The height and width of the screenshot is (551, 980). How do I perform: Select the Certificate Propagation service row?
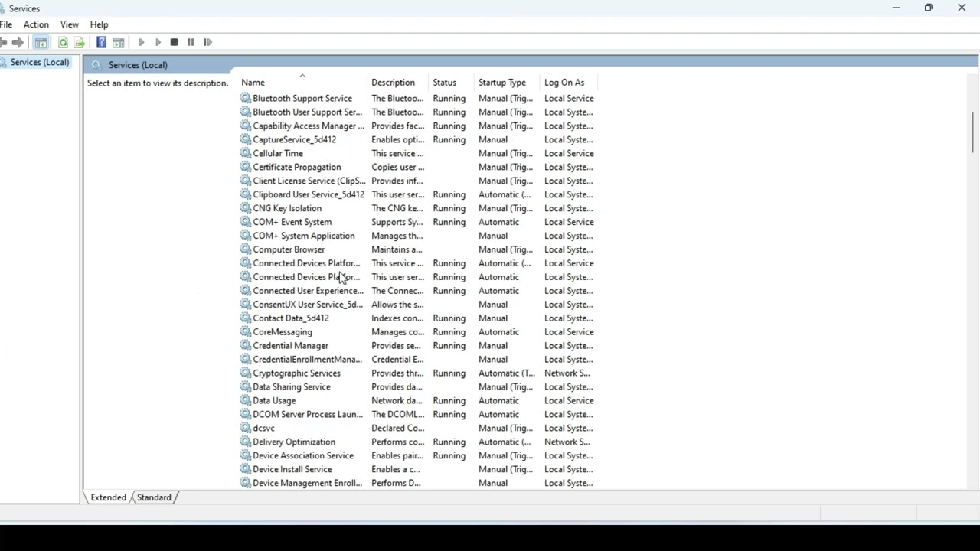point(417,167)
